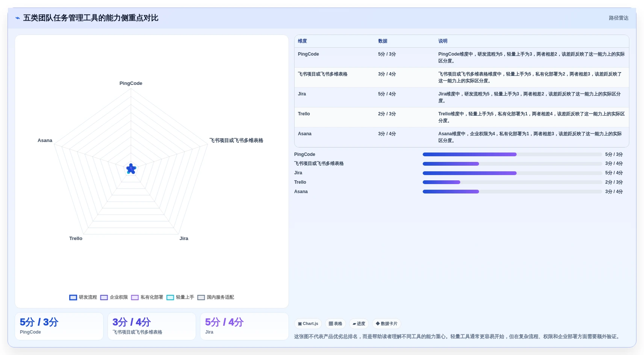Click the Asana axis label on radar chart

tap(45, 140)
